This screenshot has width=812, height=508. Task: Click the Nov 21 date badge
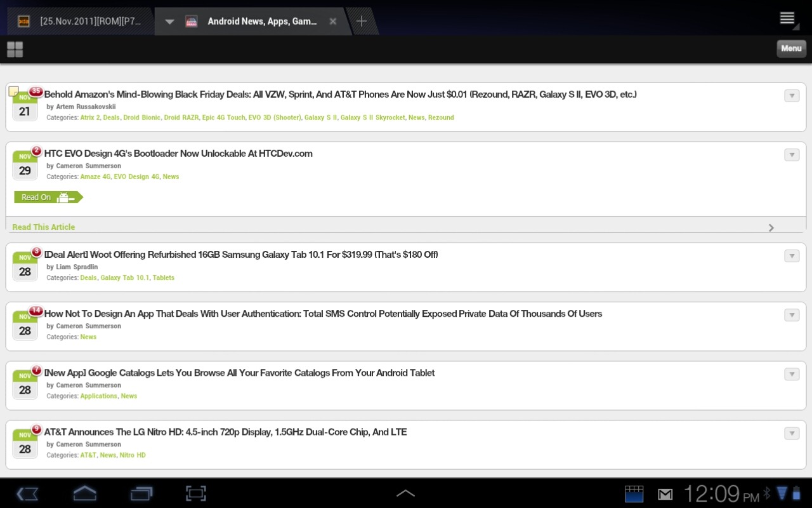coord(25,107)
